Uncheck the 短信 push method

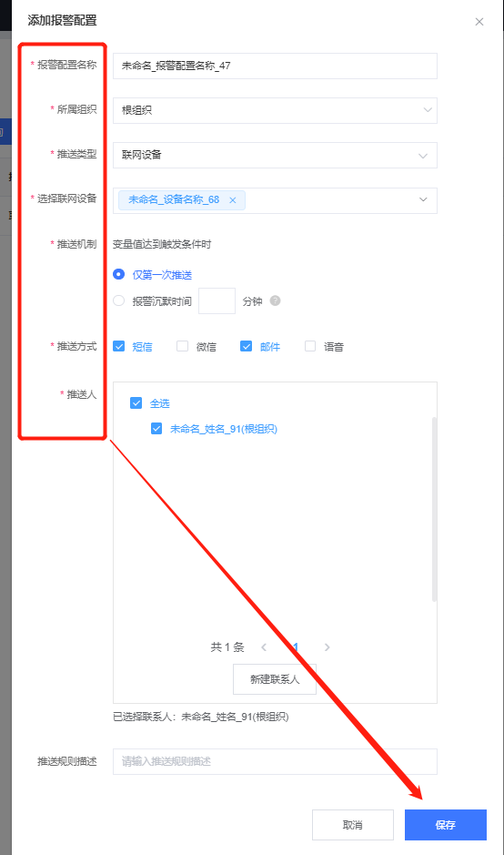coord(119,346)
